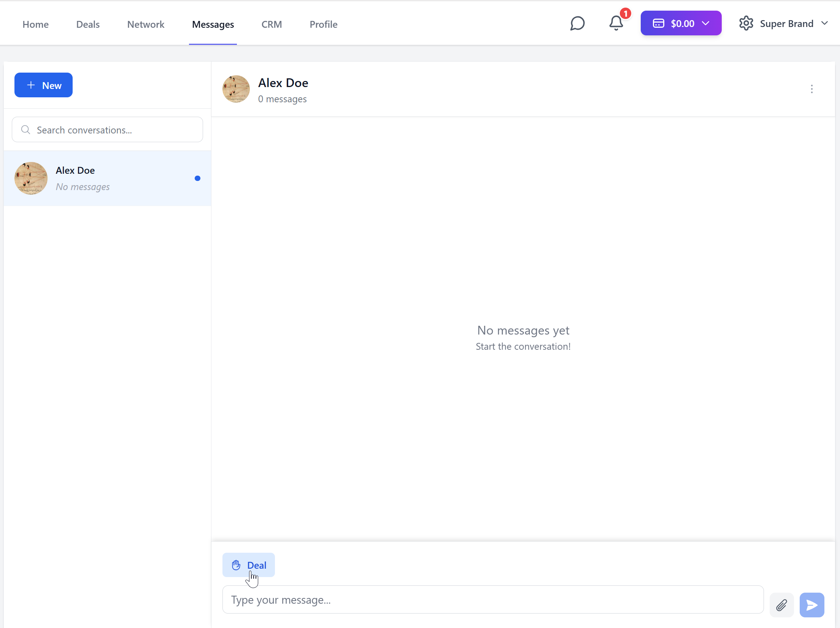Click the Alex Doe name in chat header
The width and height of the screenshot is (840, 628).
(x=283, y=82)
